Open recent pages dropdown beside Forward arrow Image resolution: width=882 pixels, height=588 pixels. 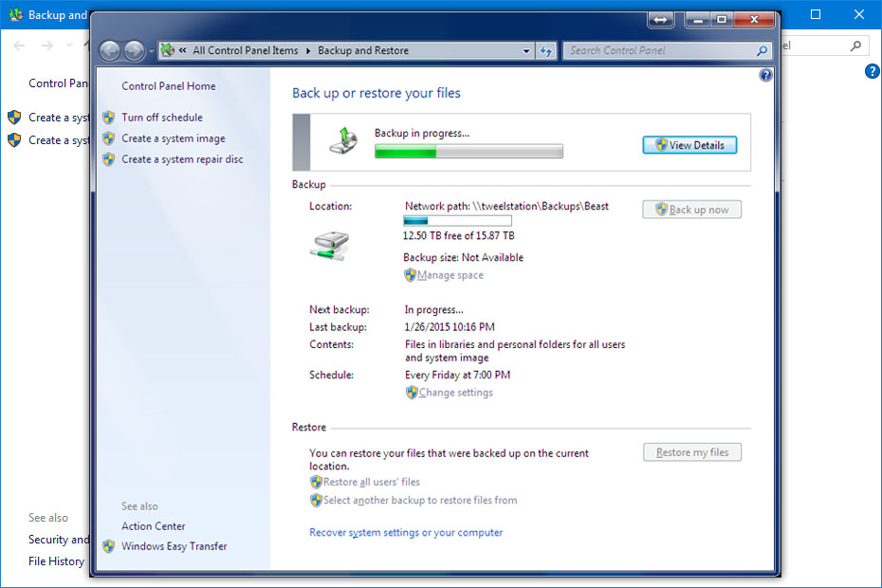click(x=151, y=51)
